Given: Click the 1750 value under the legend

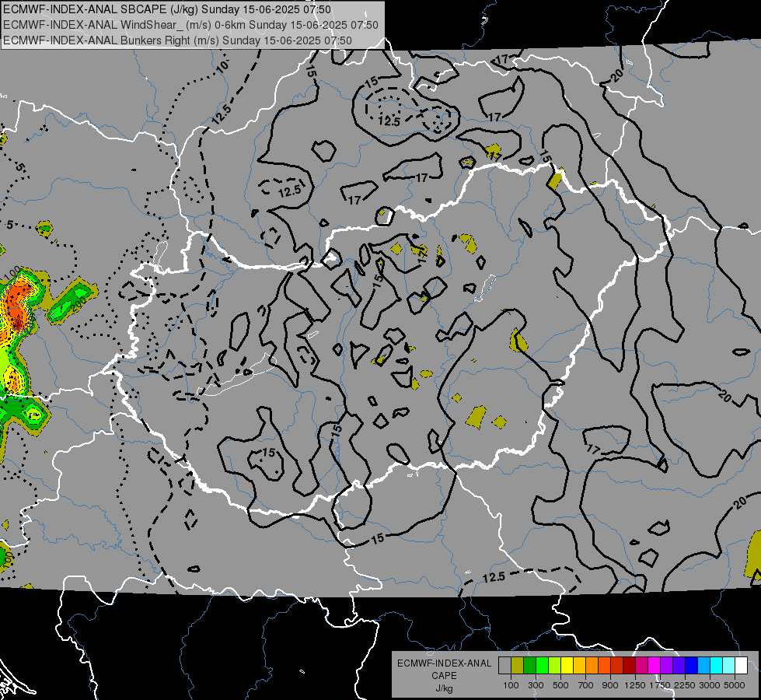Looking at the screenshot, I should click(660, 685).
